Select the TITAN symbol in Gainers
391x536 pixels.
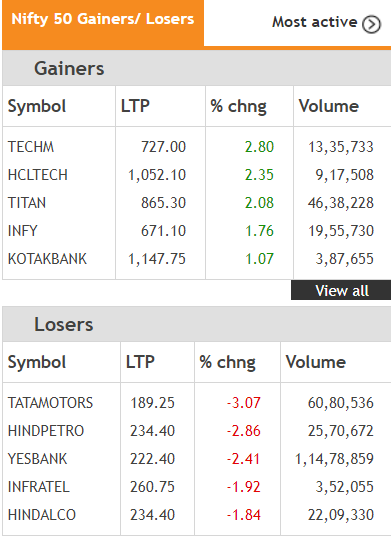(27, 203)
